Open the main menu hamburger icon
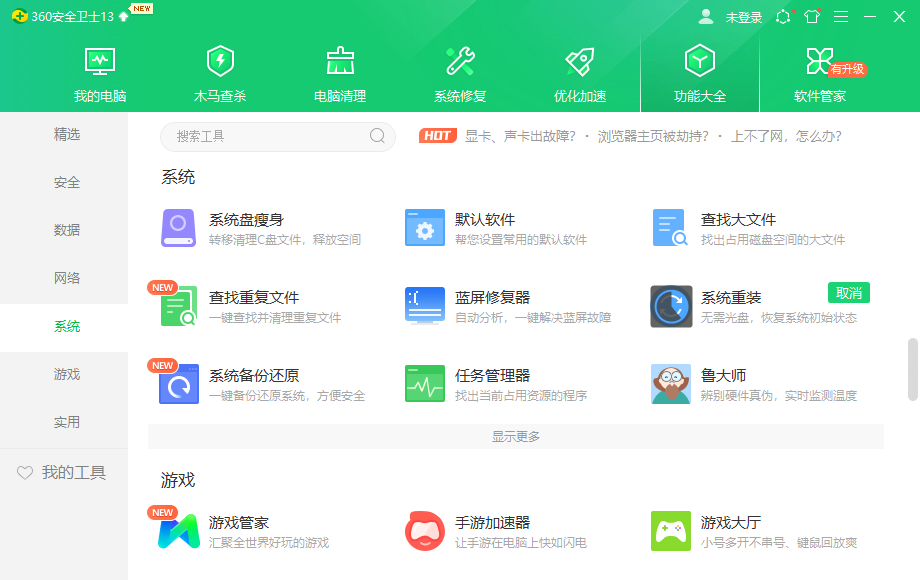Screen dimensions: 920x580 click(841, 17)
